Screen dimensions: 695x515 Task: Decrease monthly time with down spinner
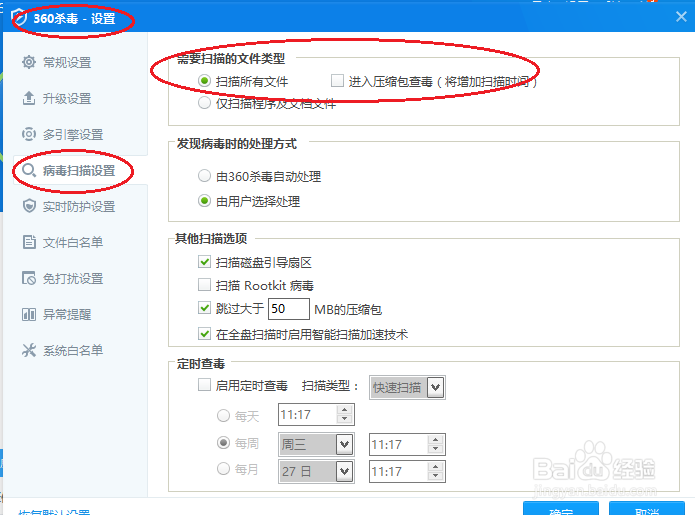[x=435, y=476]
